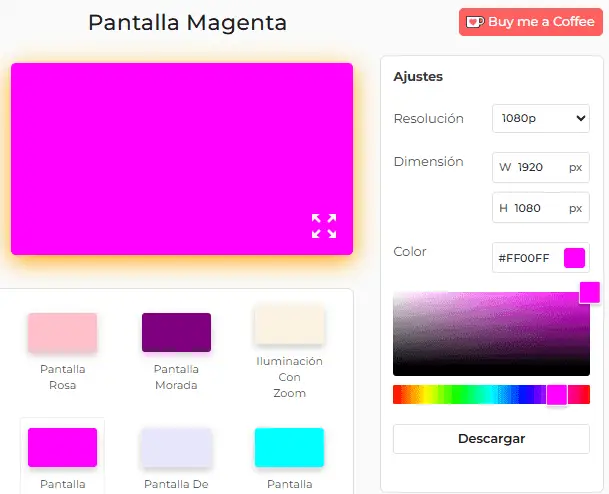Click the Descargar button
The width and height of the screenshot is (609, 494).
coord(491,439)
